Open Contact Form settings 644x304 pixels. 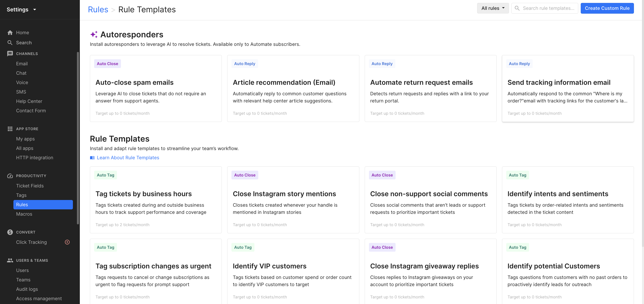point(31,111)
